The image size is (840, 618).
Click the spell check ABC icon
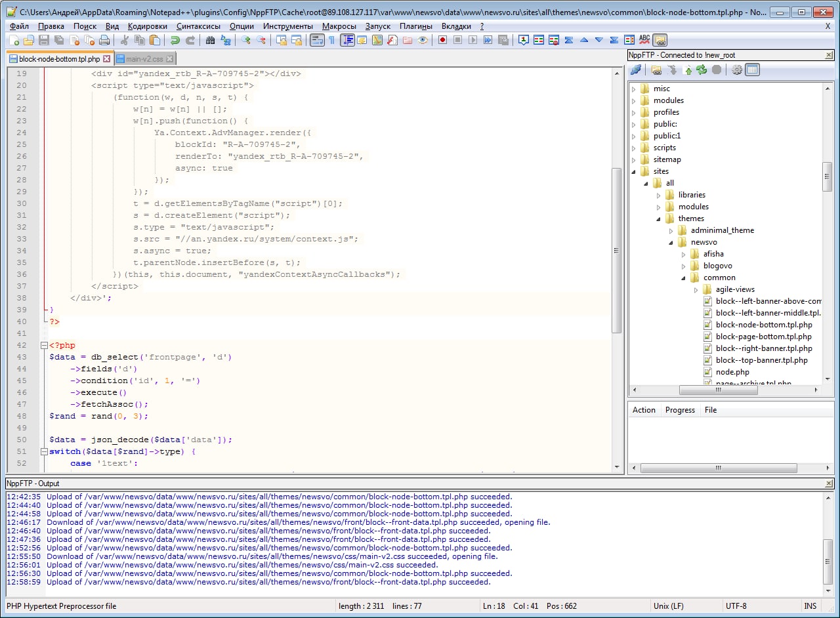pyautogui.click(x=644, y=41)
